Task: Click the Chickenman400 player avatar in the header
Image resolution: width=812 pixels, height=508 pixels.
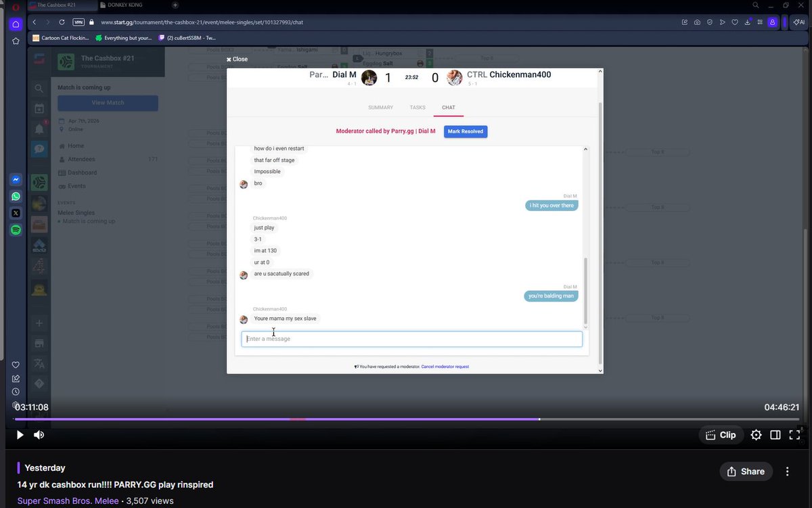Action: point(455,78)
